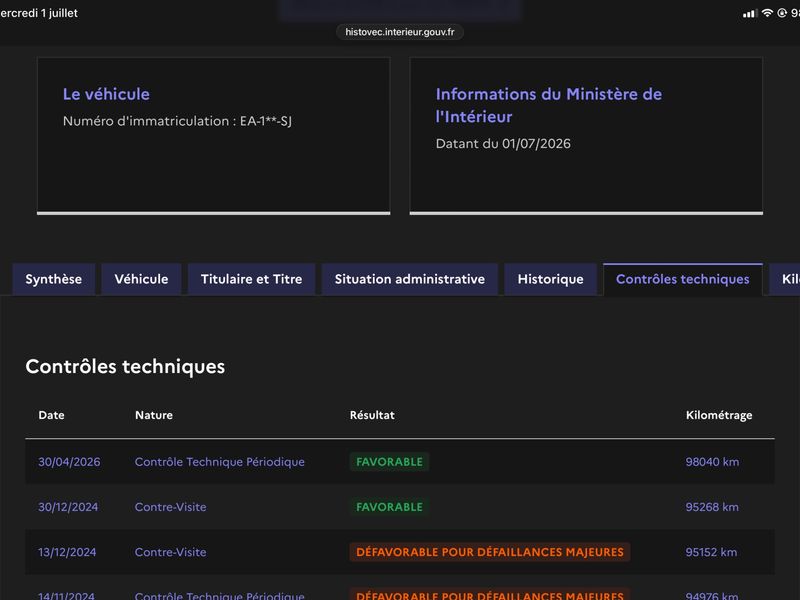Tap the cellular signal bars icon
Screen dimensions: 800x600
pos(749,14)
